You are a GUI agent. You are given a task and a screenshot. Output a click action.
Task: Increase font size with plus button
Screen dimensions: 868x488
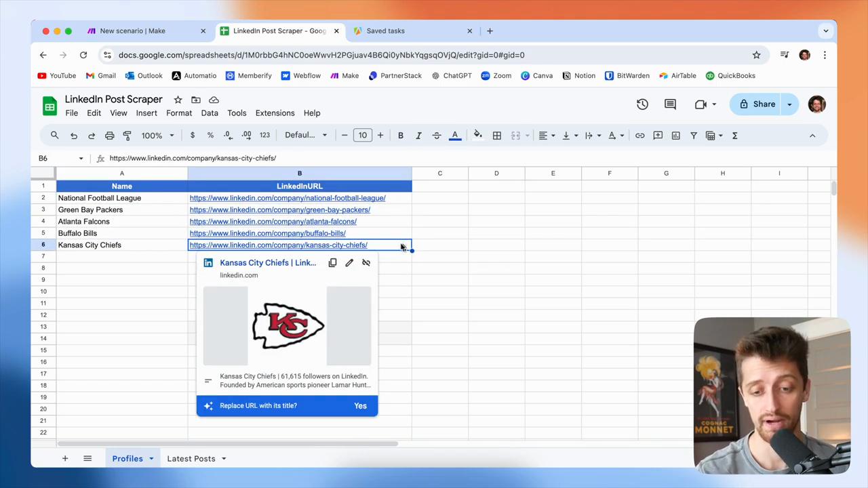(380, 136)
